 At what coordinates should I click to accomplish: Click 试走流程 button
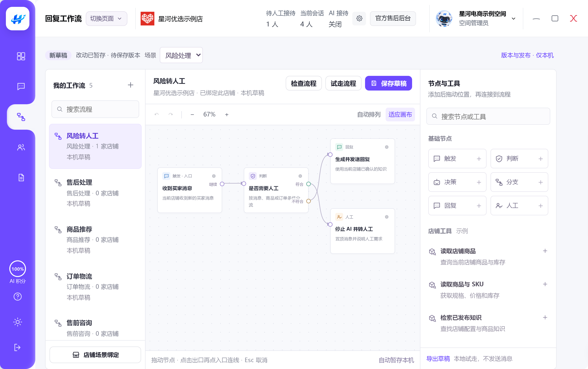click(x=343, y=83)
